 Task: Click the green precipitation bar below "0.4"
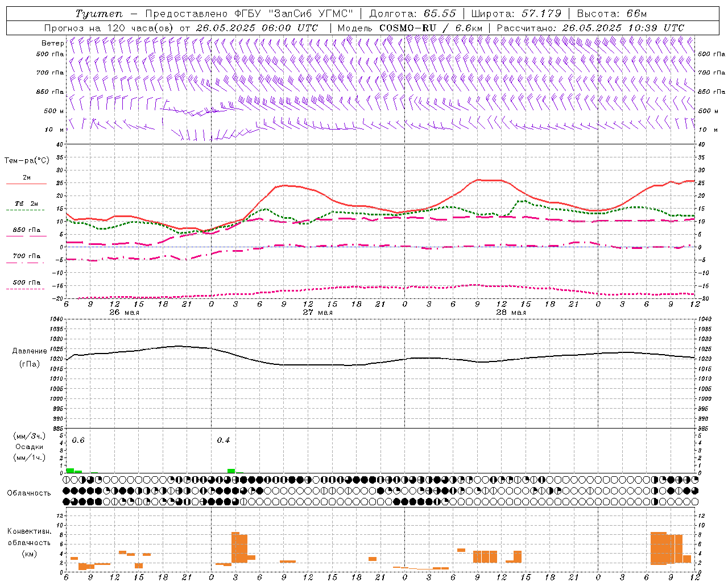pyautogui.click(x=231, y=471)
